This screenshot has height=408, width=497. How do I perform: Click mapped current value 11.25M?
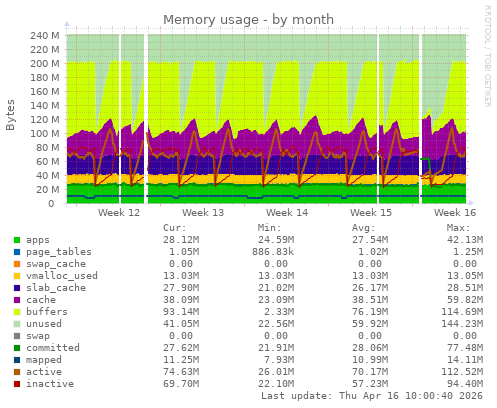click(181, 360)
